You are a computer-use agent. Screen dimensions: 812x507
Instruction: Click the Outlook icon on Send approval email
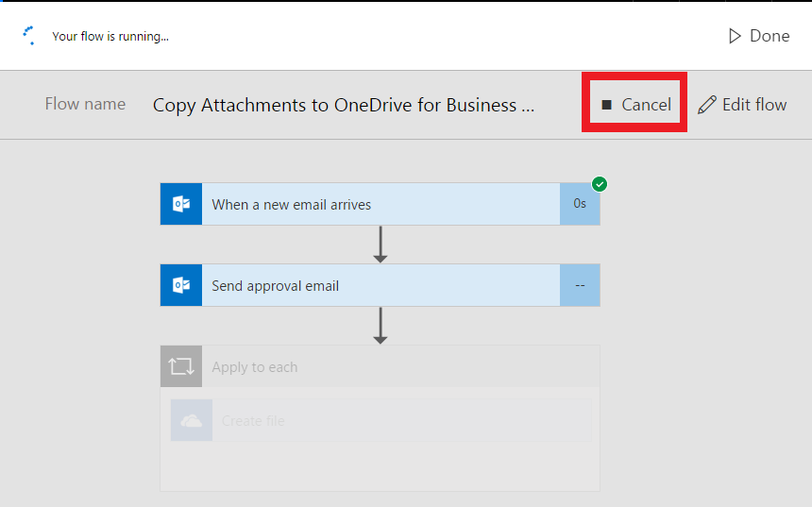[x=181, y=286]
